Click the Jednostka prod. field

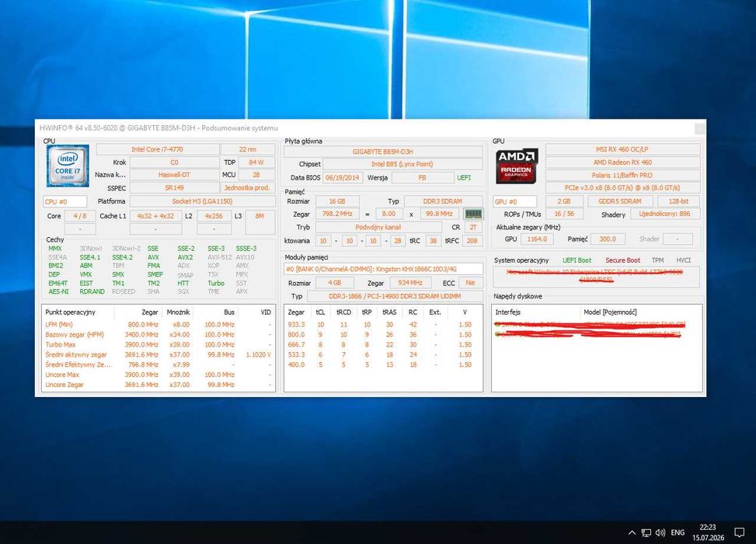[x=248, y=187]
